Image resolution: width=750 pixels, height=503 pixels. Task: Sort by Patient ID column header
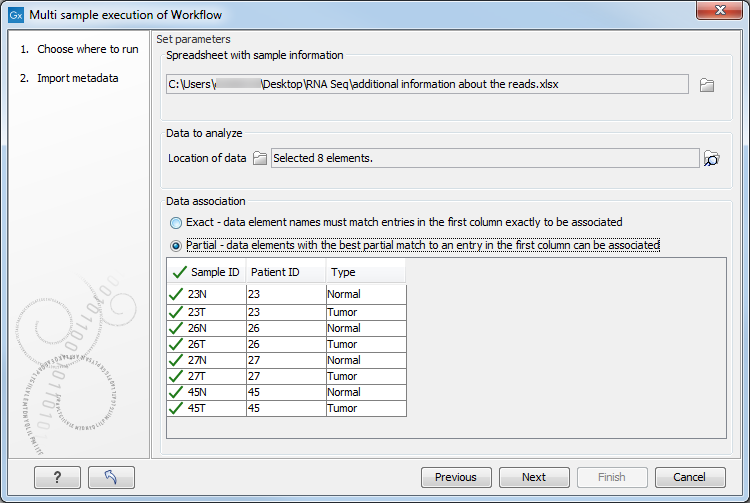(x=285, y=272)
